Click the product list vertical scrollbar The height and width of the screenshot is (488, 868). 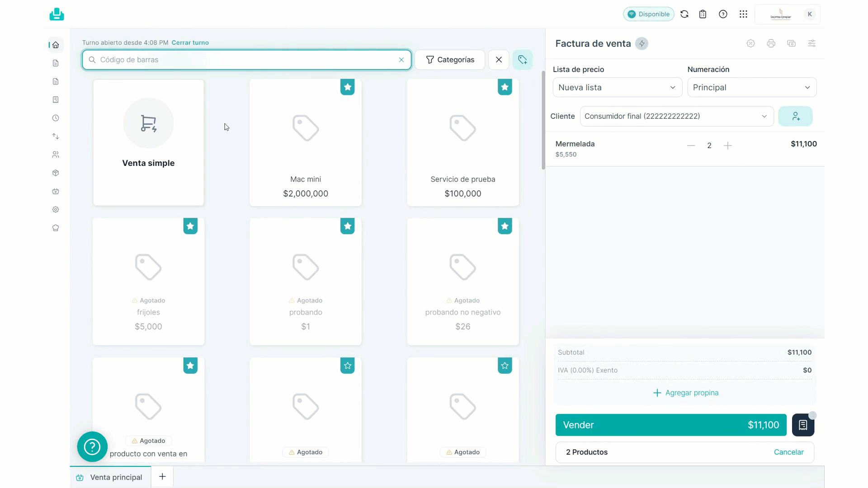(x=543, y=120)
